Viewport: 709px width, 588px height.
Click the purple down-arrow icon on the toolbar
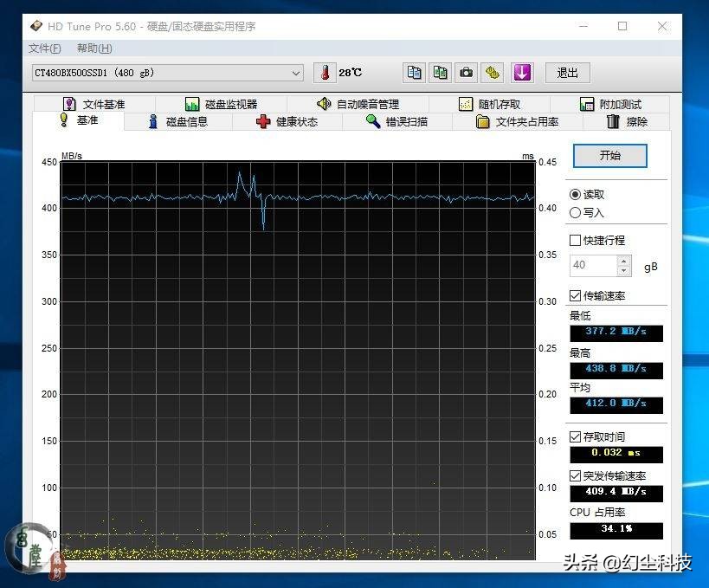(521, 73)
